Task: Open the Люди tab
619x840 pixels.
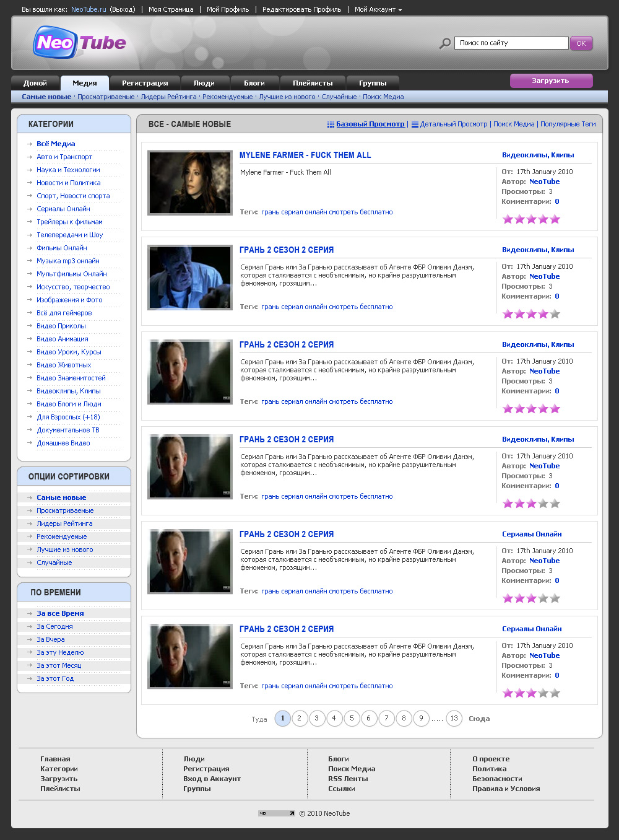Action: click(x=204, y=83)
